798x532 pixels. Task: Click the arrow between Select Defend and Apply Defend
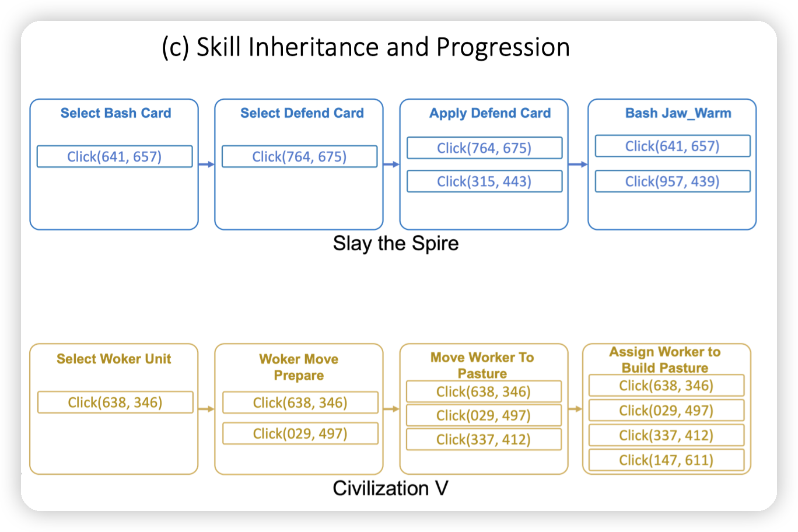click(x=391, y=164)
